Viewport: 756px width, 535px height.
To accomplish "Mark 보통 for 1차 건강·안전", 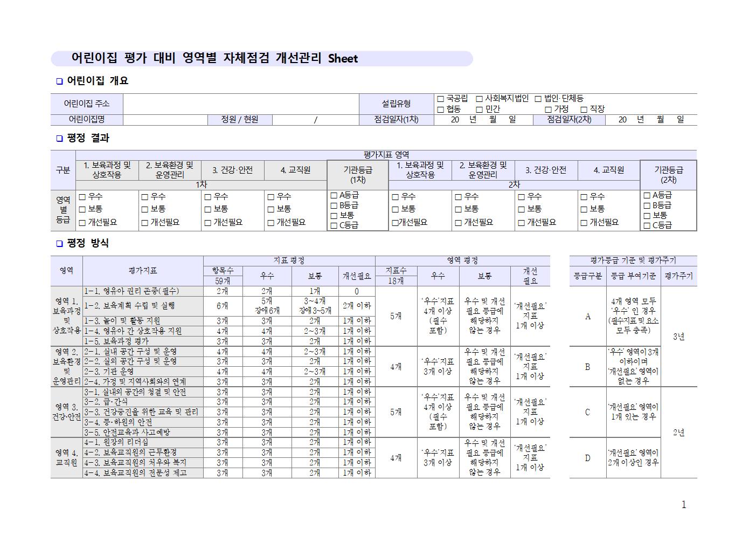I will coord(207,209).
